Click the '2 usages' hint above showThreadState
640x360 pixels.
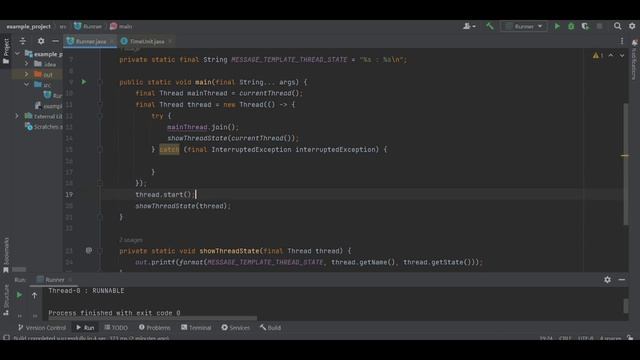click(131, 240)
